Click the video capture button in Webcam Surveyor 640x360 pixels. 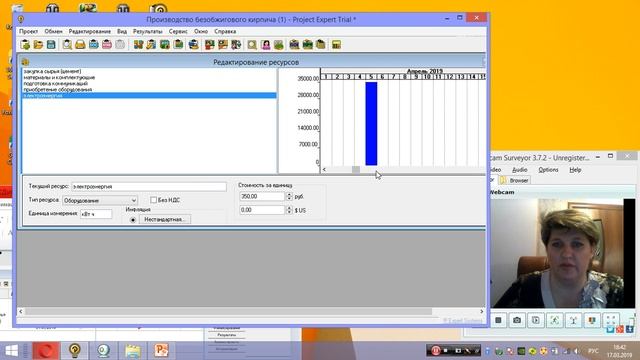536,320
